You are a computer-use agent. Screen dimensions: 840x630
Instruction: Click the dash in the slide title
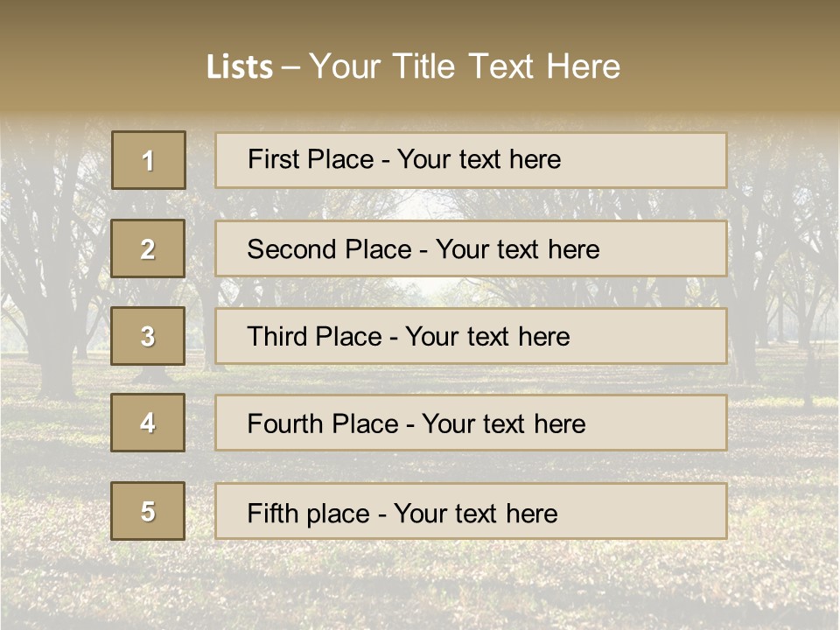click(x=290, y=67)
